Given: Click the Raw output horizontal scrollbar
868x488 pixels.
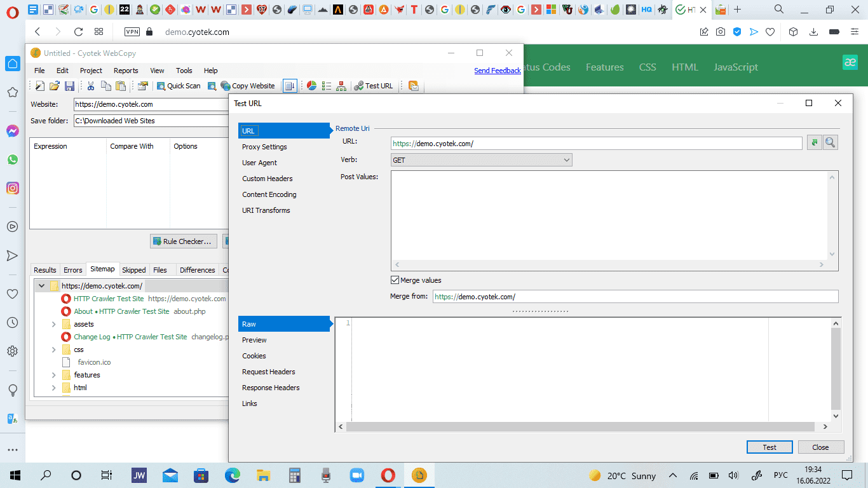Looking at the screenshot, I should [585, 427].
